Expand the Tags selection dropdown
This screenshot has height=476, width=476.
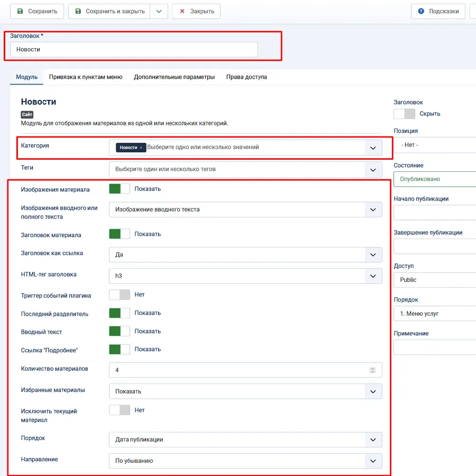(x=245, y=169)
